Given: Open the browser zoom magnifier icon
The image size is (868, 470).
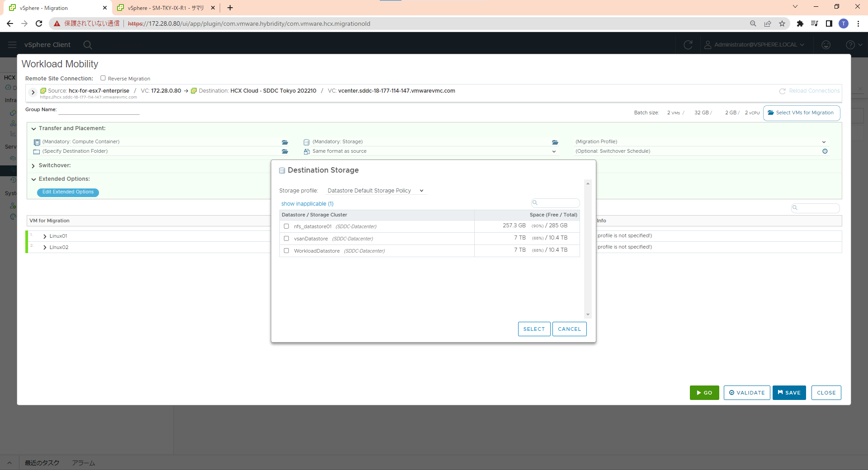Looking at the screenshot, I should tap(753, 23).
